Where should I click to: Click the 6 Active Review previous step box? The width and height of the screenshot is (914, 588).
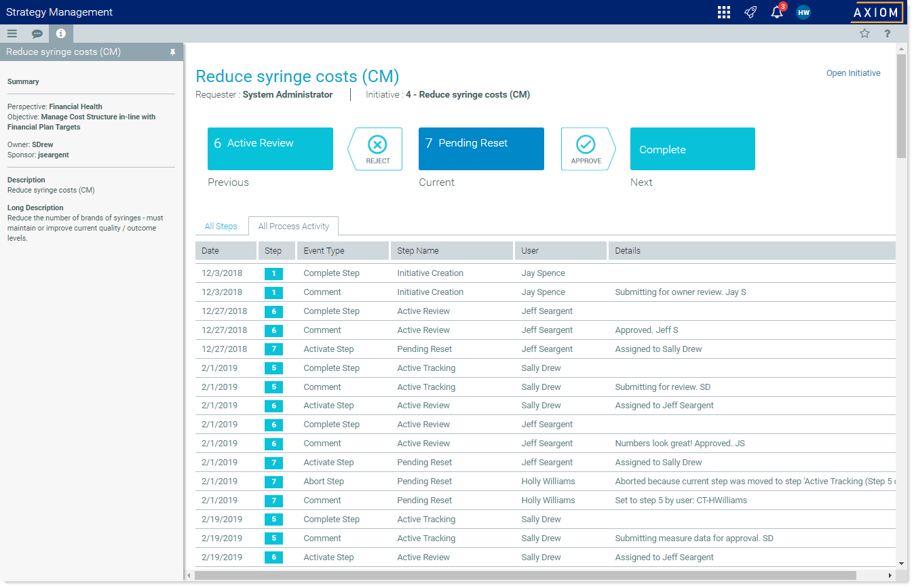270,149
